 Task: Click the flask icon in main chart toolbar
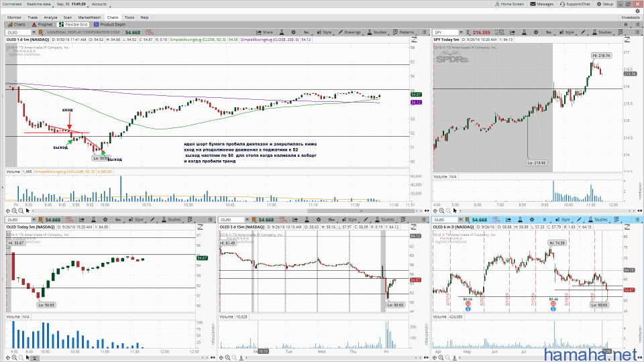click(282, 32)
